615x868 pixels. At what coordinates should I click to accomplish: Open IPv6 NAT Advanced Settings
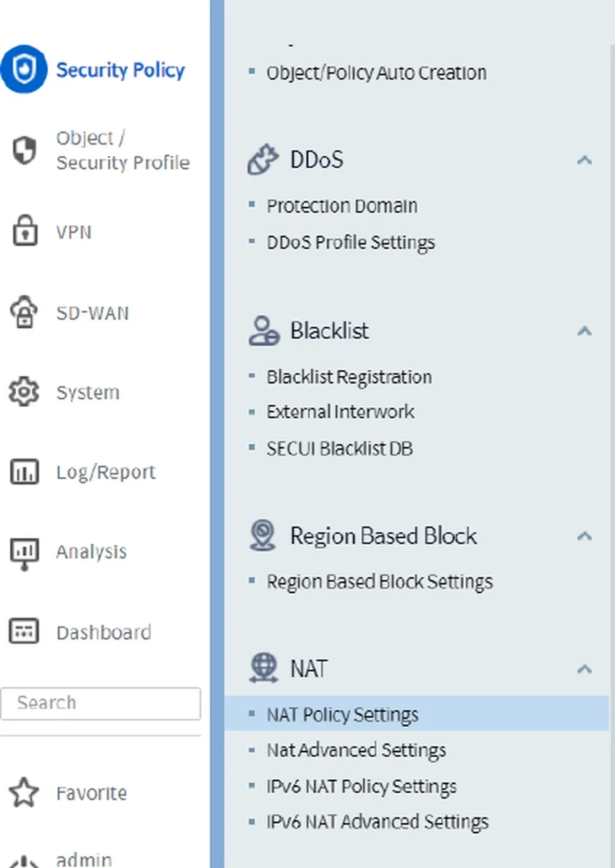click(378, 822)
